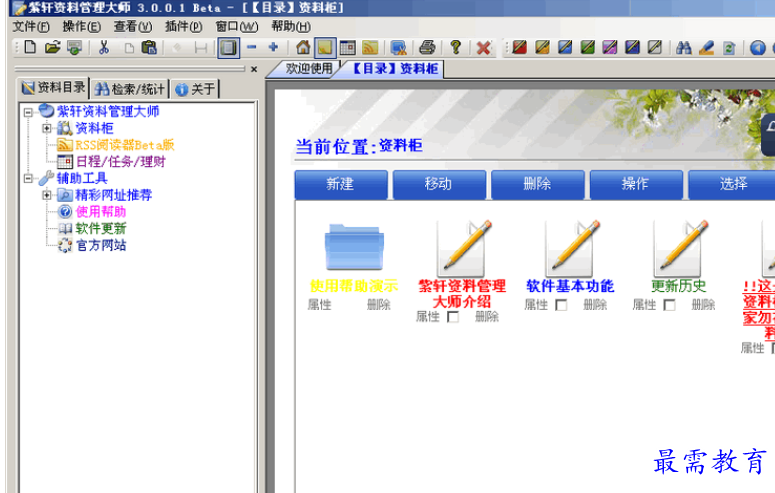Click the blue minus toolbar icon

252,47
